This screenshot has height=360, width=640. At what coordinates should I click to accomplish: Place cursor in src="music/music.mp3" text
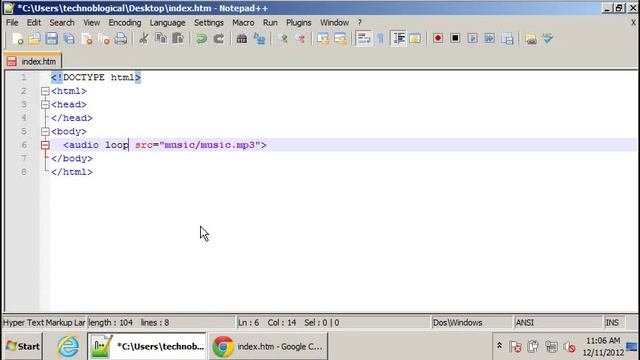[x=198, y=145]
